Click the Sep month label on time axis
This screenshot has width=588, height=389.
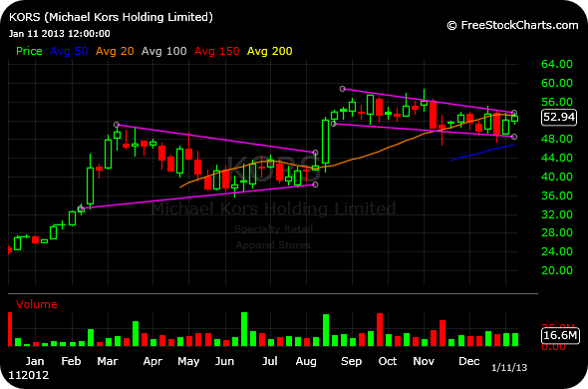point(351,362)
